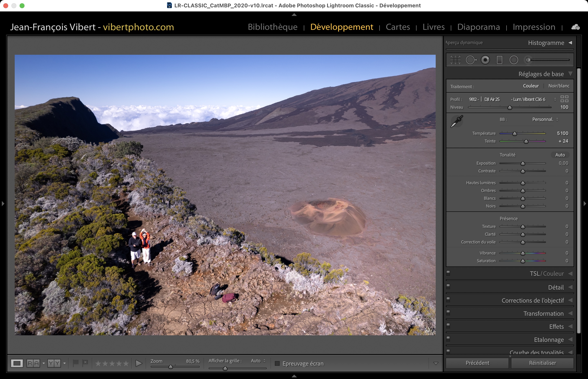Viewport: 588px width, 379px height.
Task: Collapse the Réglages de base panel
Action: tap(570, 74)
